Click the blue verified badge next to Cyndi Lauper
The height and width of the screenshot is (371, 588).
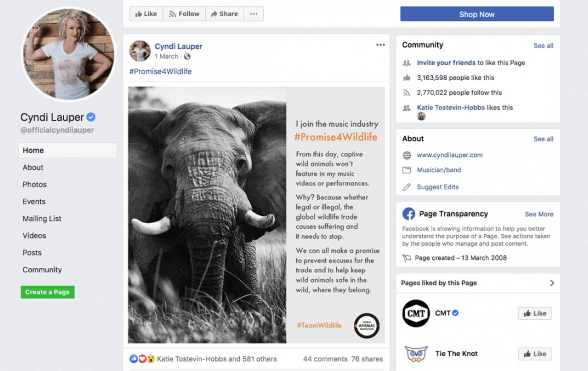[91, 117]
